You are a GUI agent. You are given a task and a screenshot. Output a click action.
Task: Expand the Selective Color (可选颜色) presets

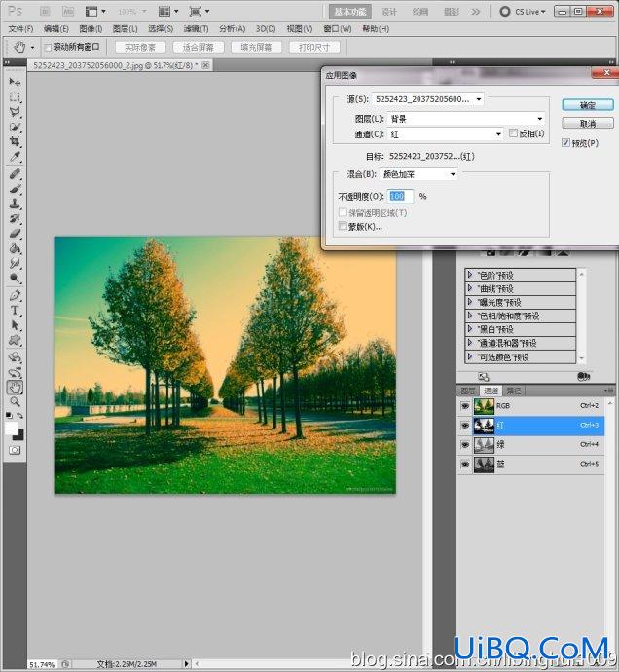click(x=470, y=356)
